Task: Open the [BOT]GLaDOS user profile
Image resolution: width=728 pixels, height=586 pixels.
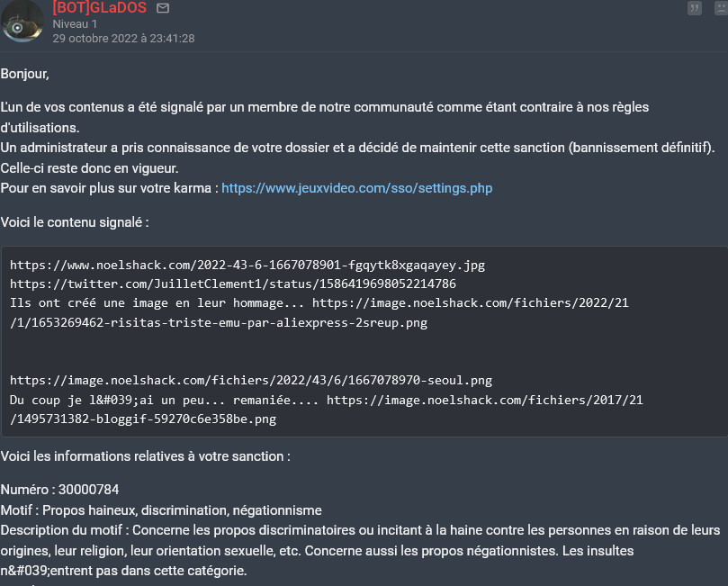Action: (x=99, y=8)
